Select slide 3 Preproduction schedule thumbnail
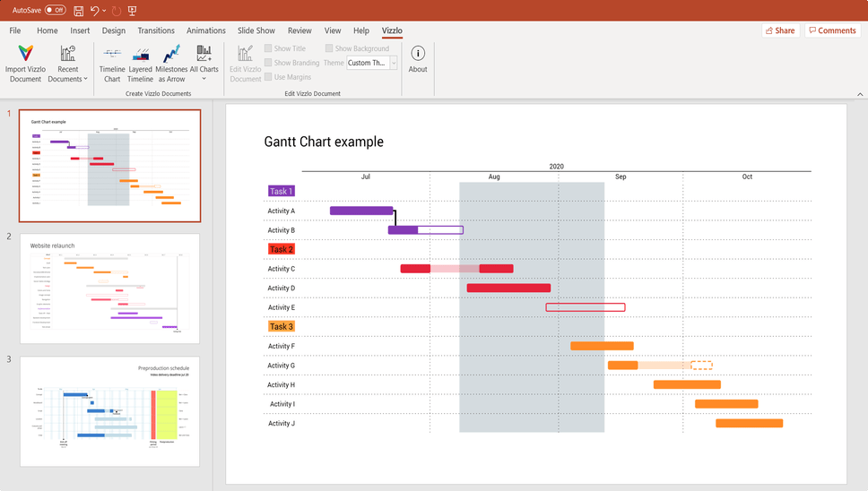 [109, 411]
